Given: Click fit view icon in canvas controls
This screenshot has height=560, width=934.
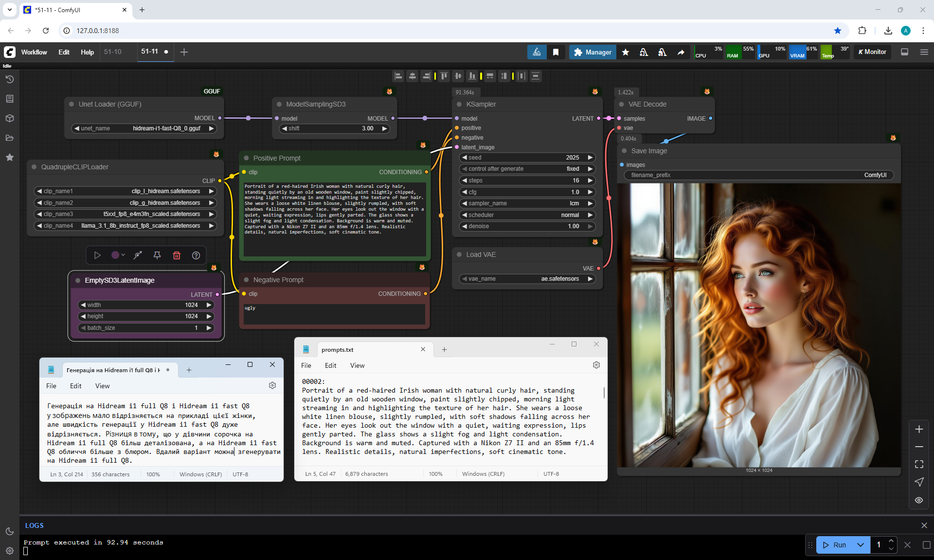Looking at the screenshot, I should coord(919,464).
